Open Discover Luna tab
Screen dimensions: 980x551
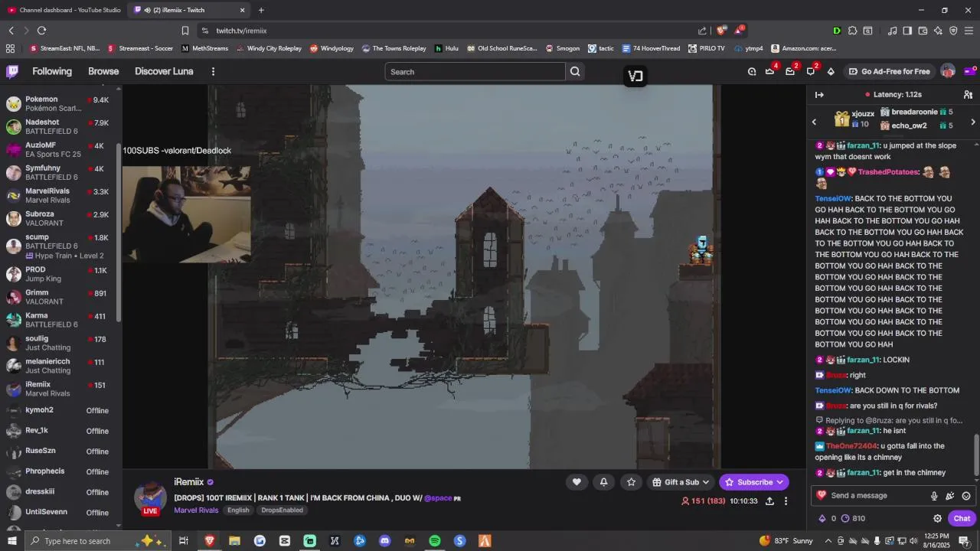click(x=164, y=71)
